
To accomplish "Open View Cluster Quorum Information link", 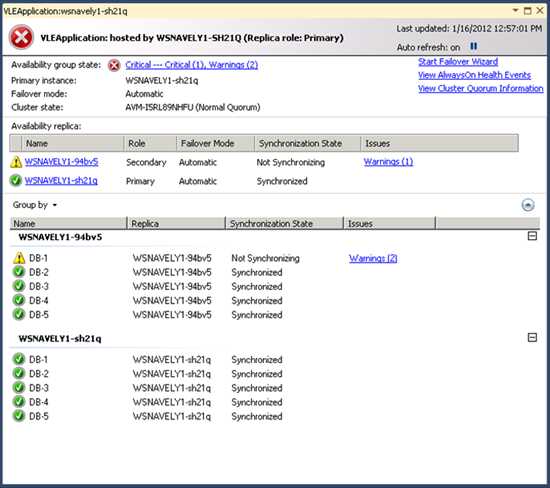I will coord(481,88).
